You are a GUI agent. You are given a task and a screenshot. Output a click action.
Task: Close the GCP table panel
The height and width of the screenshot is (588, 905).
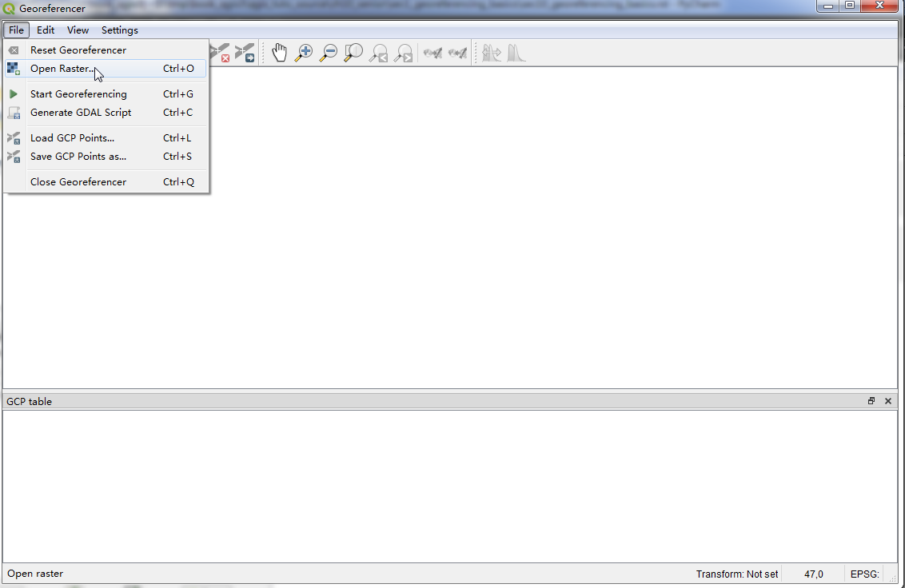tap(888, 401)
